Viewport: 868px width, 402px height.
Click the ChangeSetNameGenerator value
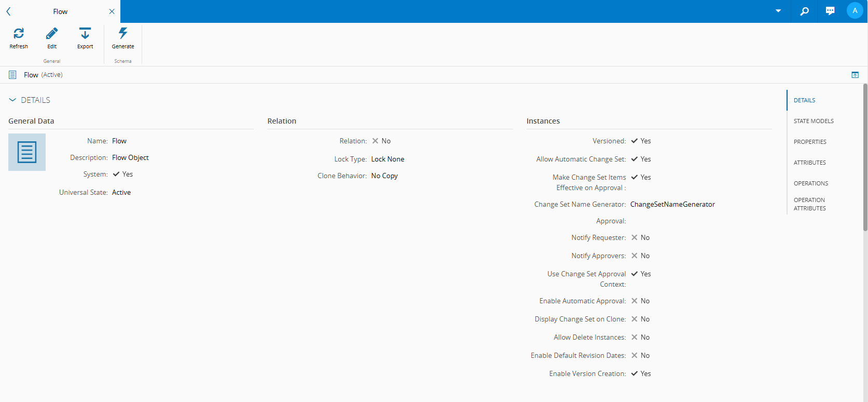point(672,204)
